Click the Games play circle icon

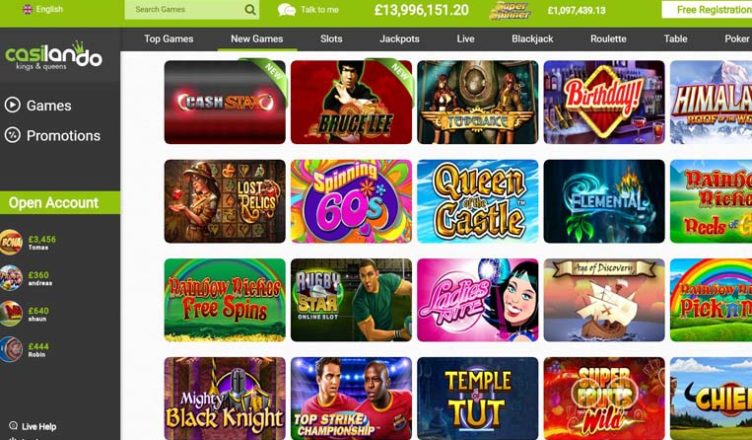click(12, 105)
